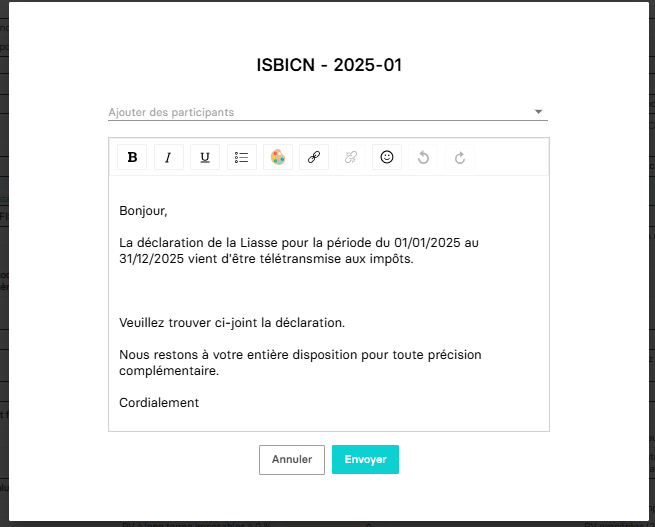Enable underline formatting in the toolbar
The width and height of the screenshot is (655, 527).
(205, 158)
